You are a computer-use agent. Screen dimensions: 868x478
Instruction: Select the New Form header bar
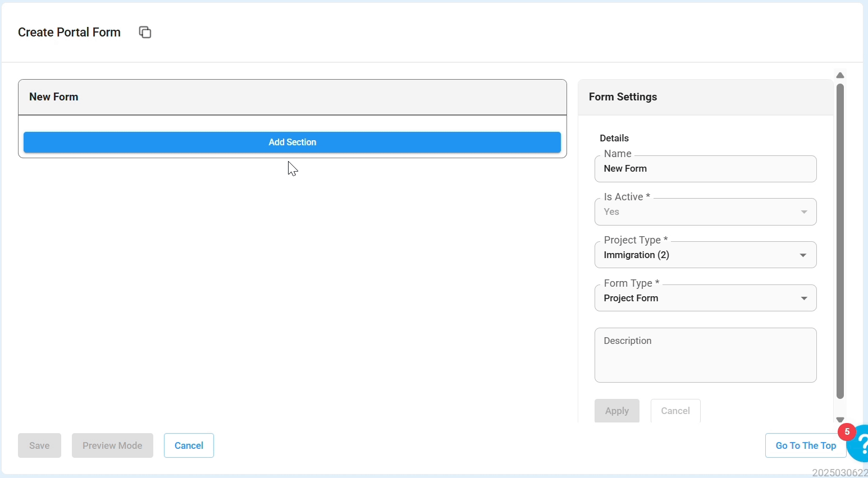point(292,97)
